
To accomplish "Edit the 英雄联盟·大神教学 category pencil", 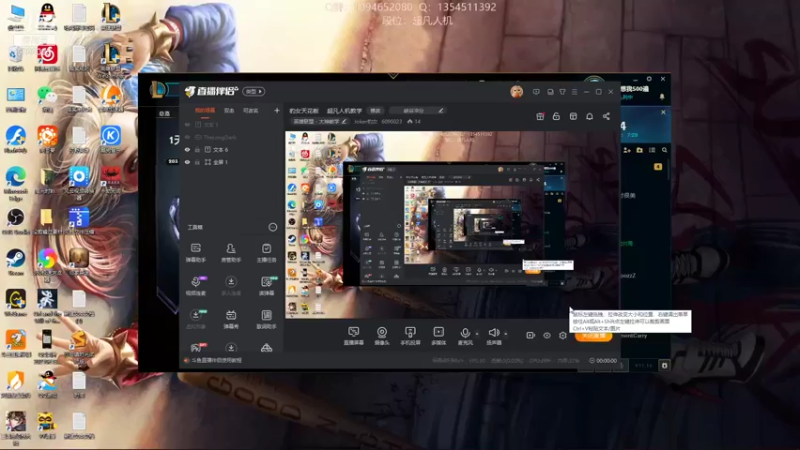I will [x=344, y=121].
